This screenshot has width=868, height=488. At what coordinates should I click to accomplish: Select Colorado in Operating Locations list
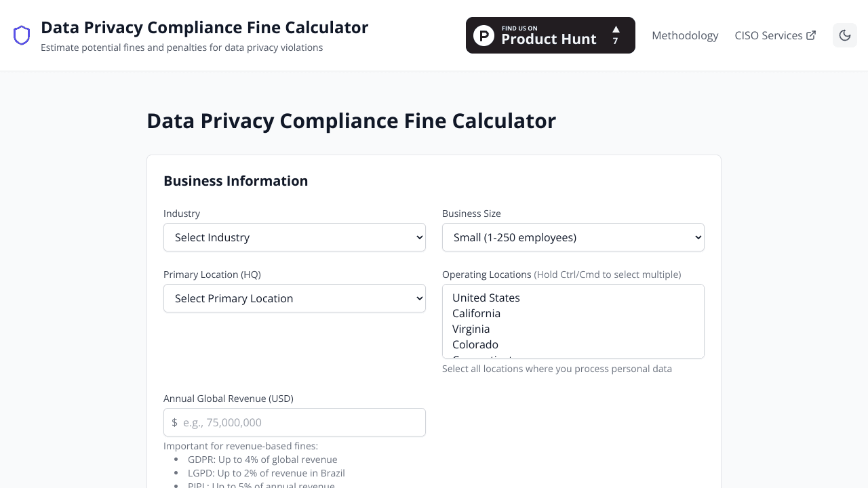click(573, 344)
